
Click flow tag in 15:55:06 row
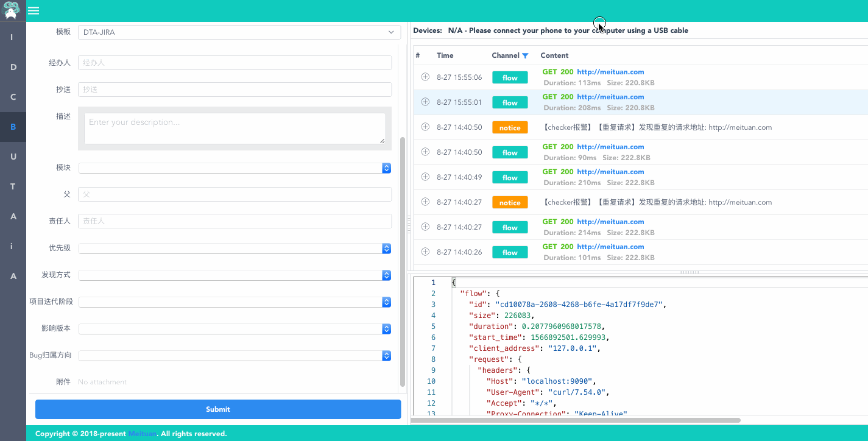510,77
